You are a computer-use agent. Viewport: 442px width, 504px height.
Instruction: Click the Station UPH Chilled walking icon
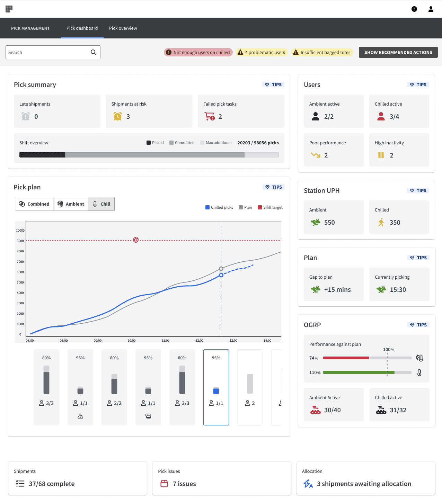tap(381, 222)
